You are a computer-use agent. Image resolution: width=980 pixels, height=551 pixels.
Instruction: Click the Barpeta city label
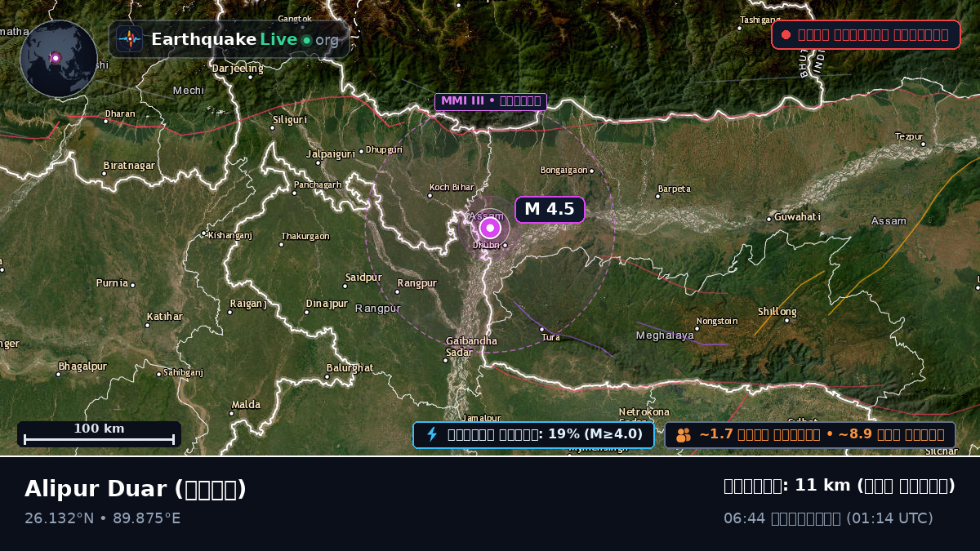click(x=674, y=189)
